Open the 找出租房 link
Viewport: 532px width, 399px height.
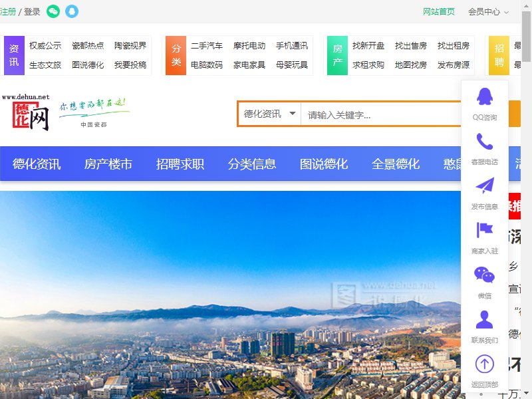coord(454,45)
